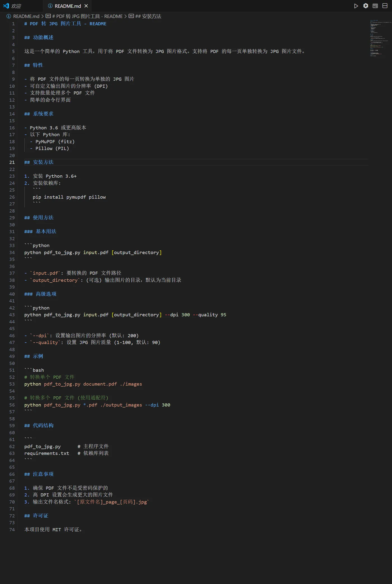Screen dimensions: 392x584
Task: Click the hexagon lightning extension icon
Action: pyautogui.click(x=366, y=6)
